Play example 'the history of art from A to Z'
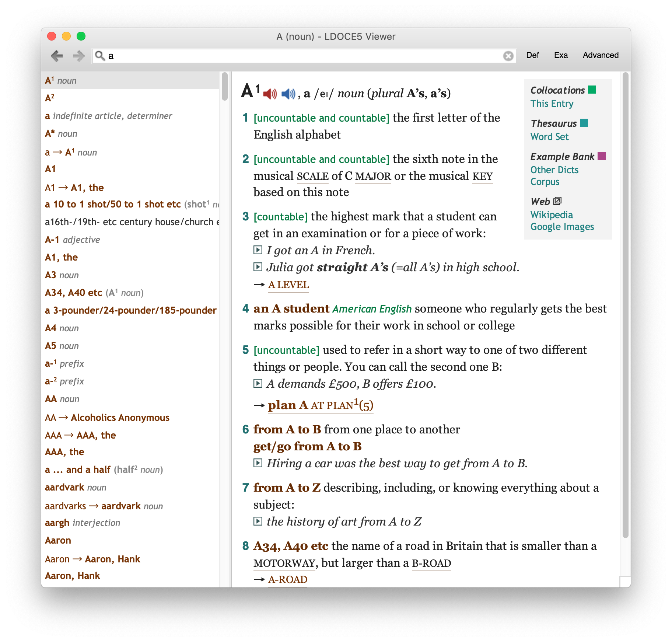This screenshot has width=672, height=642. coord(258,521)
